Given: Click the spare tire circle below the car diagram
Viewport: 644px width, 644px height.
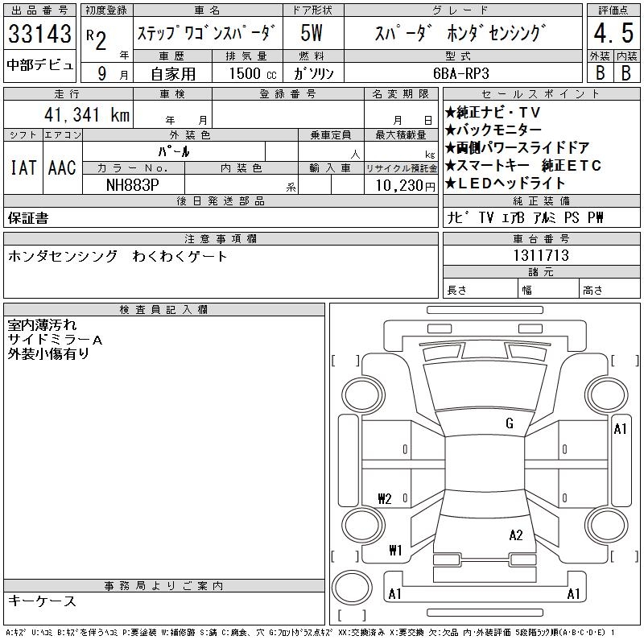Looking at the screenshot, I should [351, 590].
